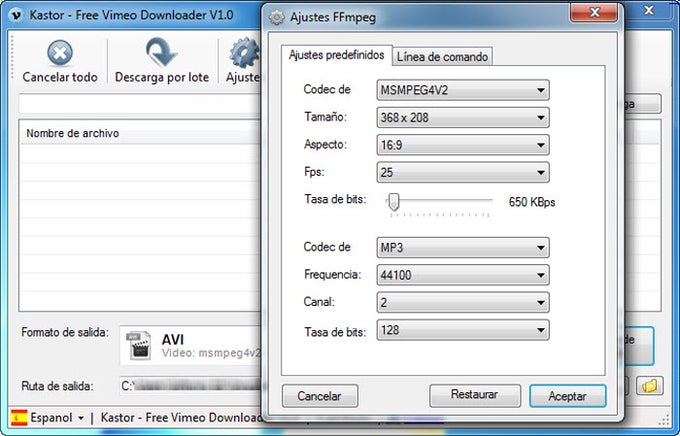Open the video codec MSMPEG4V2 dropdown
This screenshot has width=680, height=436.
point(463,90)
